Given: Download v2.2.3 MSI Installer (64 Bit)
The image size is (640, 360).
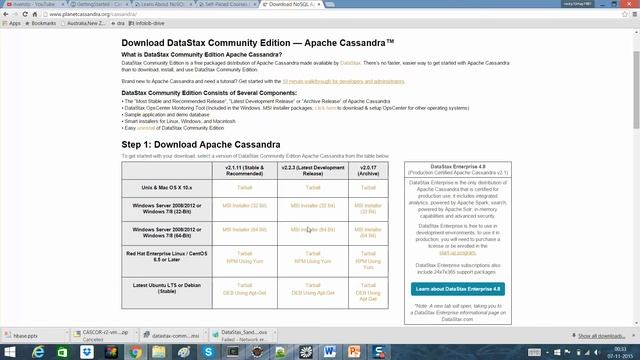Looking at the screenshot, I should coord(313,230).
